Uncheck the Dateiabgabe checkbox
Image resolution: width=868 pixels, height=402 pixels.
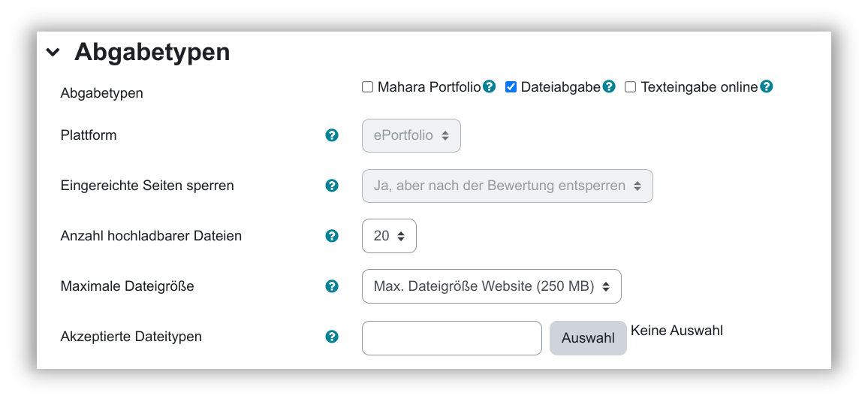pyautogui.click(x=511, y=87)
